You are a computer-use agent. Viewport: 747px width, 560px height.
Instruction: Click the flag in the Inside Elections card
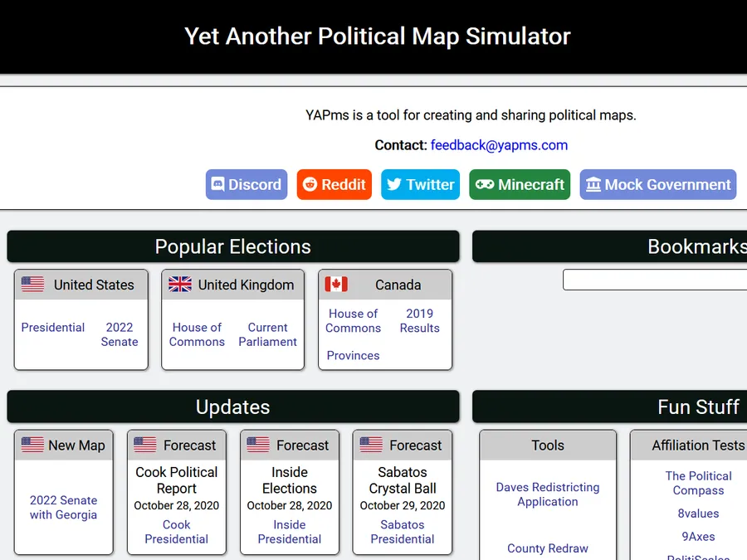[258, 445]
